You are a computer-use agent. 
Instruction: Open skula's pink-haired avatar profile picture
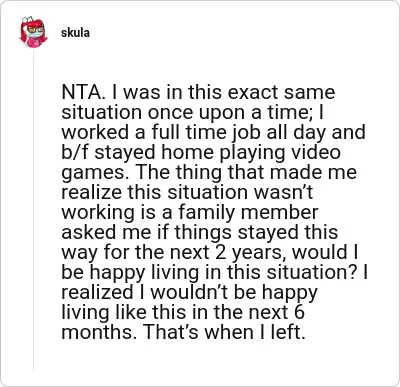(x=33, y=32)
